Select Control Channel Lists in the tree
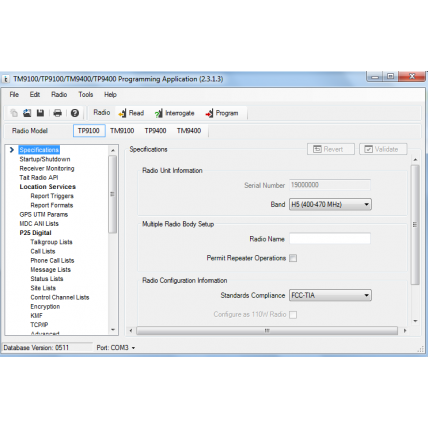Viewport: 428px width, 428px height. pyautogui.click(x=60, y=297)
